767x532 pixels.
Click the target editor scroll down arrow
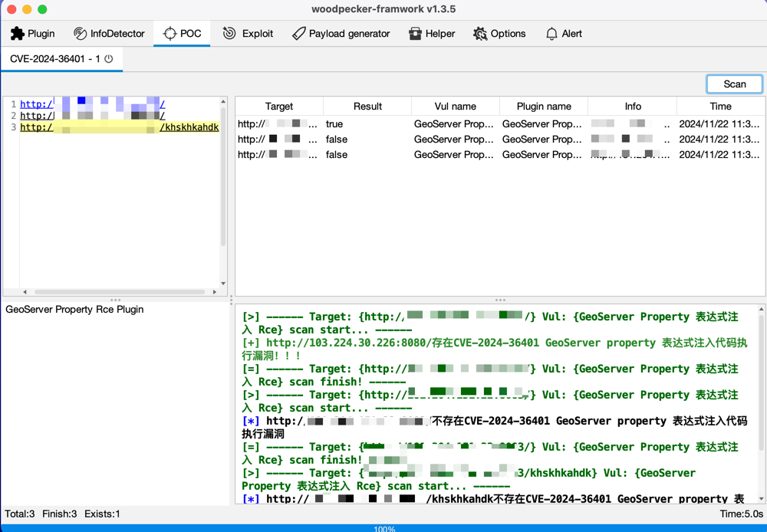point(223,283)
